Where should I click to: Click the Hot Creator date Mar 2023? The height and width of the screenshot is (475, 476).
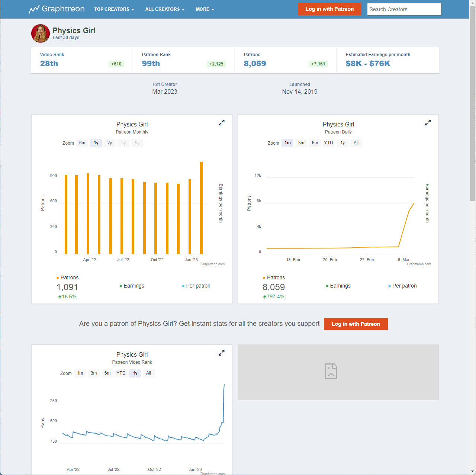tap(165, 92)
